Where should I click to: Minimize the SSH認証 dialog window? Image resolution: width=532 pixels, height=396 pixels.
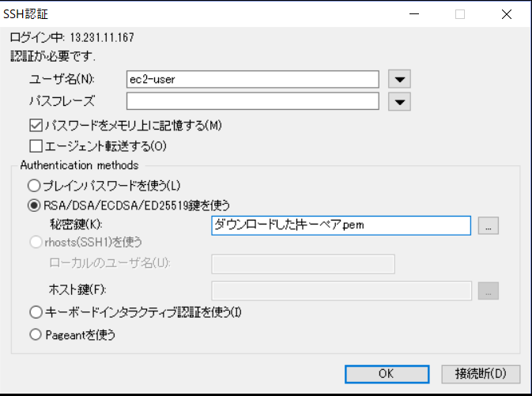coord(414,14)
